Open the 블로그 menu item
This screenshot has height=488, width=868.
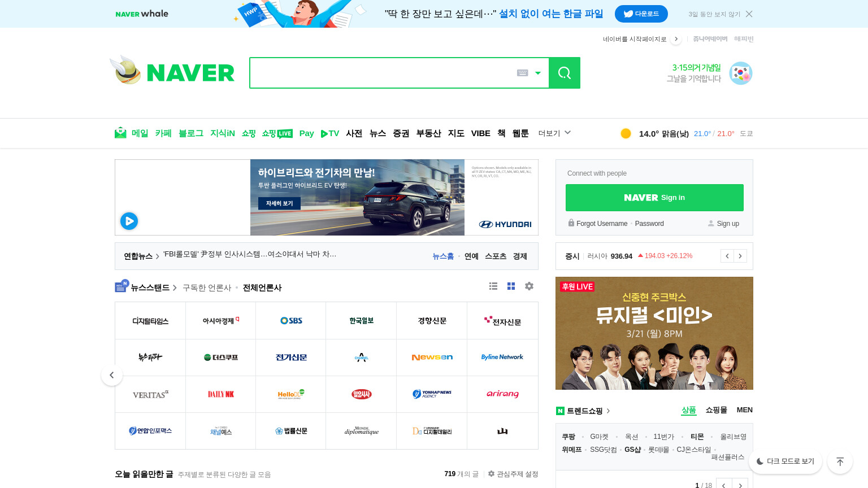point(191,133)
